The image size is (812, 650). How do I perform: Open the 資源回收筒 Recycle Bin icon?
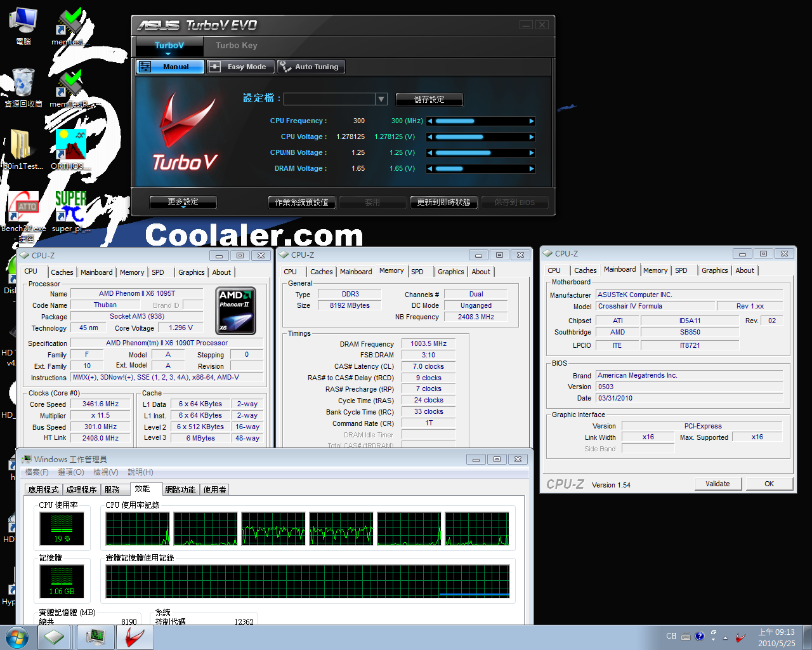pos(23,88)
